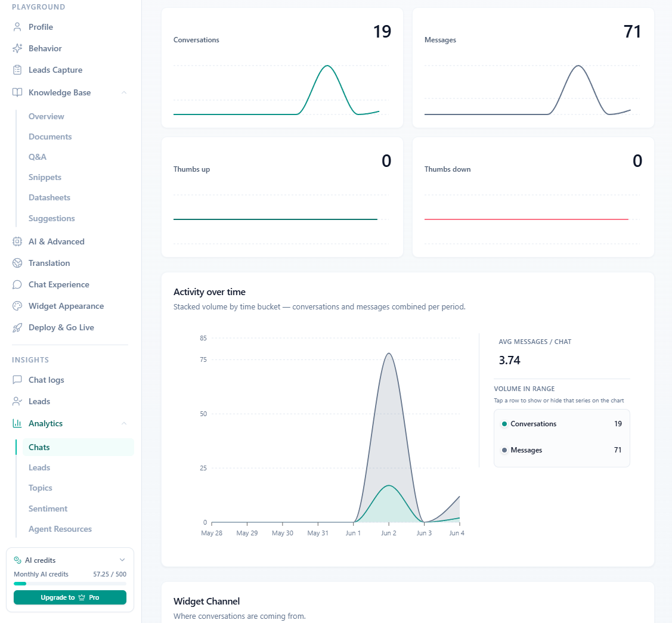Click the AI credits coins icon

click(17, 560)
